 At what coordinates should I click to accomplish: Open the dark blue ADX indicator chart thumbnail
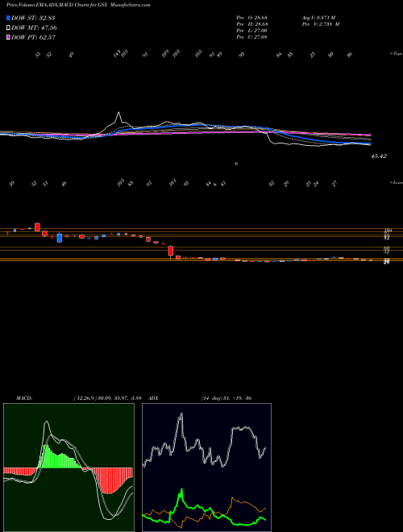point(206,468)
